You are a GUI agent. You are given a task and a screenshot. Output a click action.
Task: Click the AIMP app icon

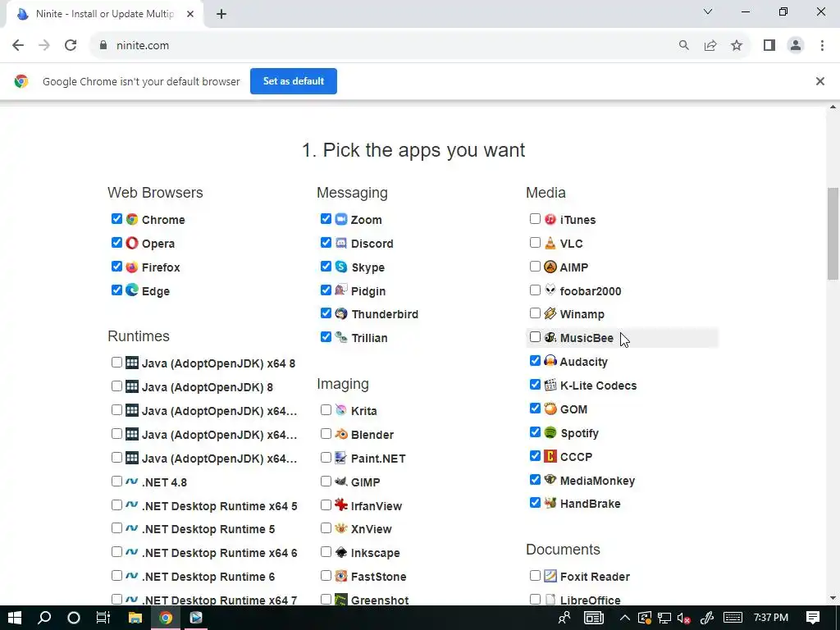click(550, 267)
